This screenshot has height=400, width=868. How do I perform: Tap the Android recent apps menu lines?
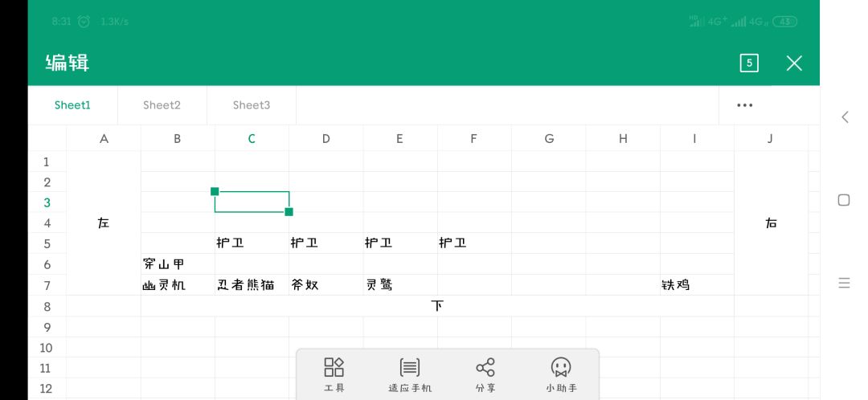pyautogui.click(x=844, y=284)
